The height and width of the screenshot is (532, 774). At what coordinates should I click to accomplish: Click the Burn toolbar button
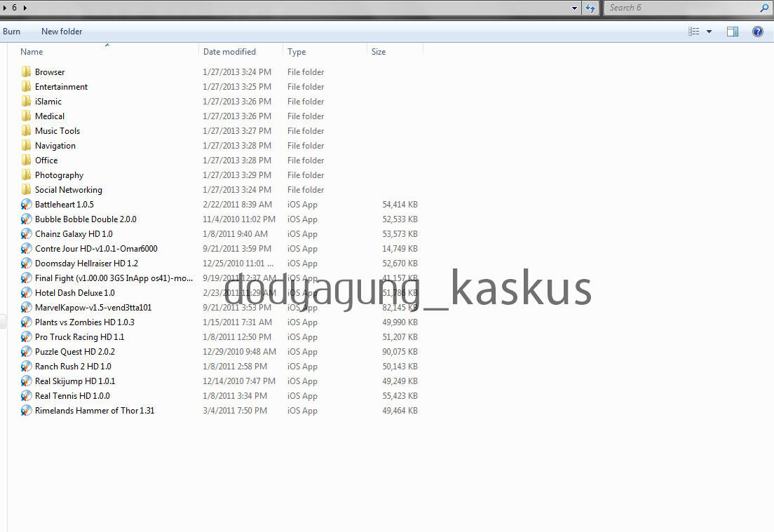tap(11, 32)
